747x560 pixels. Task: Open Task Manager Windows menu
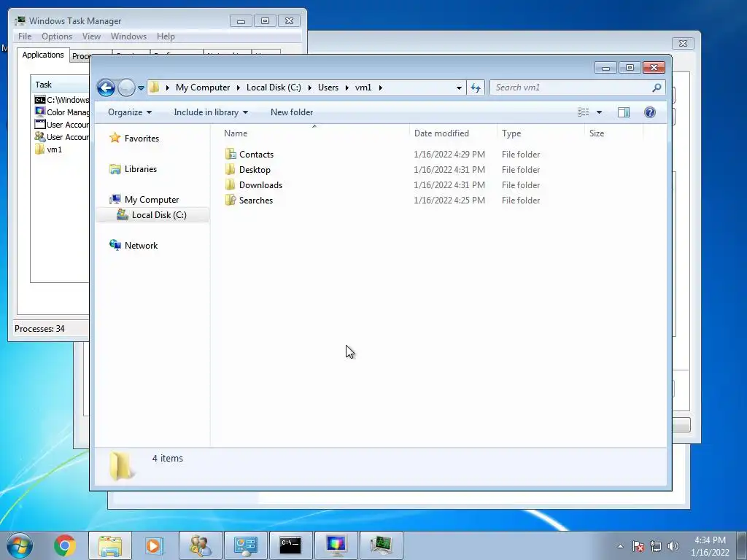pyautogui.click(x=128, y=36)
